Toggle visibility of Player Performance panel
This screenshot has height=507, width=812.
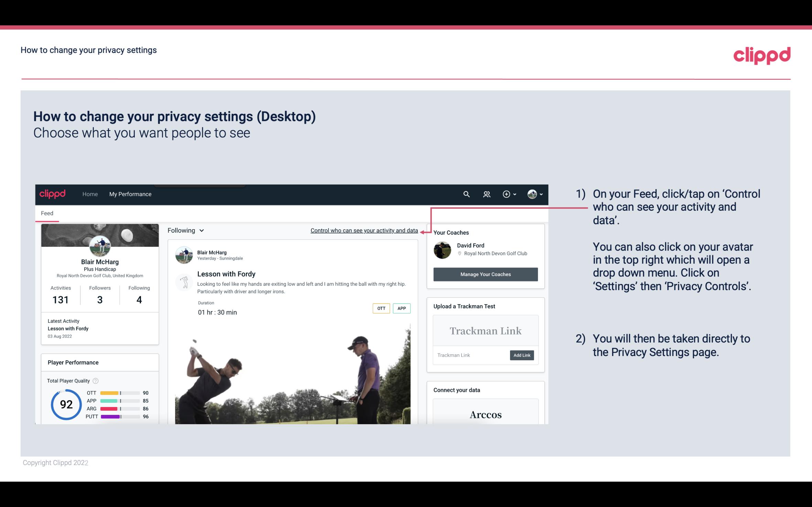pyautogui.click(x=73, y=362)
